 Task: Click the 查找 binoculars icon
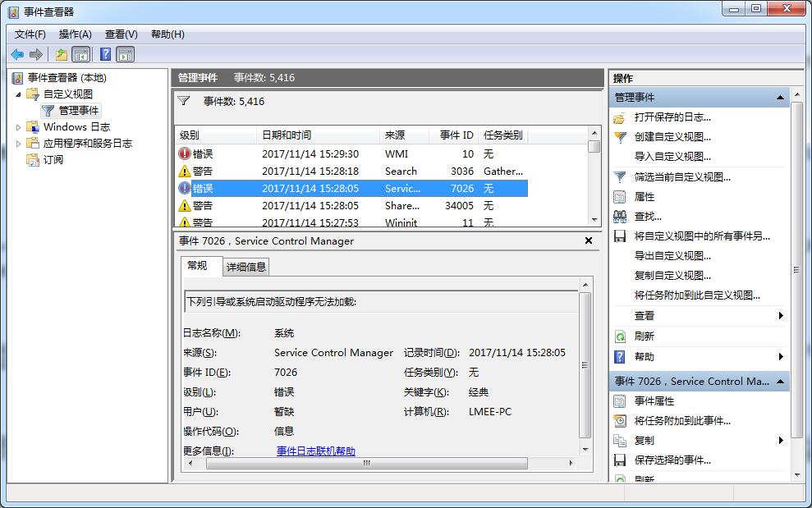(x=620, y=217)
